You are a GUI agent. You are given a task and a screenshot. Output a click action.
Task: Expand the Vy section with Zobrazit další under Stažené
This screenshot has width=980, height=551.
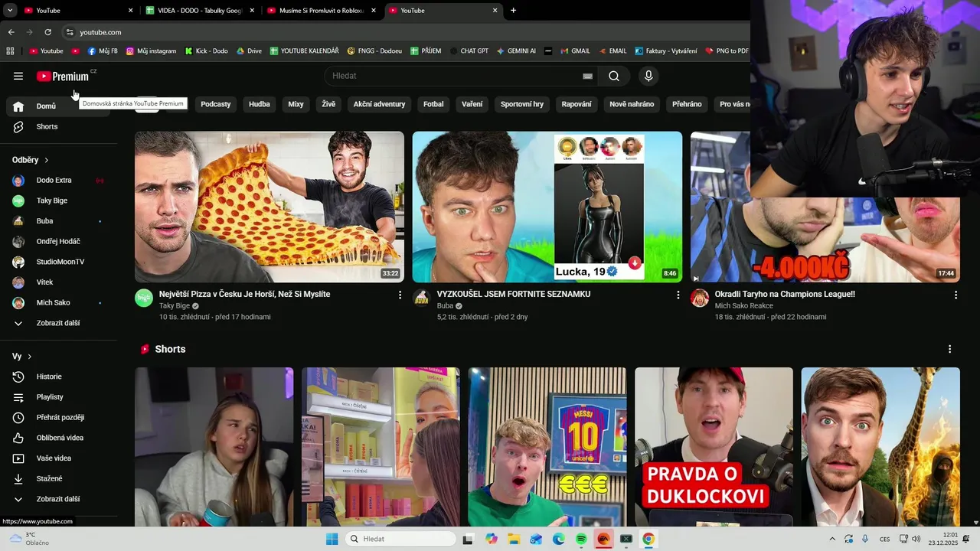(58, 499)
